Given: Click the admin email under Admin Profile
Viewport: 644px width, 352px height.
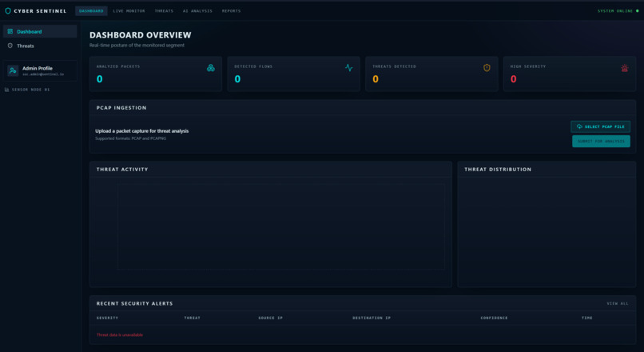Looking at the screenshot, I should click(43, 74).
